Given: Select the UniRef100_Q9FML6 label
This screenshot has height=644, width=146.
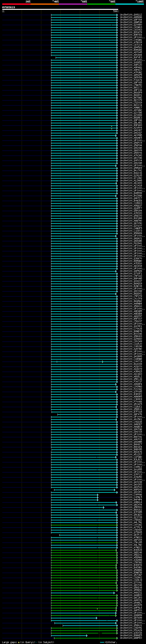Looking at the screenshot, I should tap(131, 608).
